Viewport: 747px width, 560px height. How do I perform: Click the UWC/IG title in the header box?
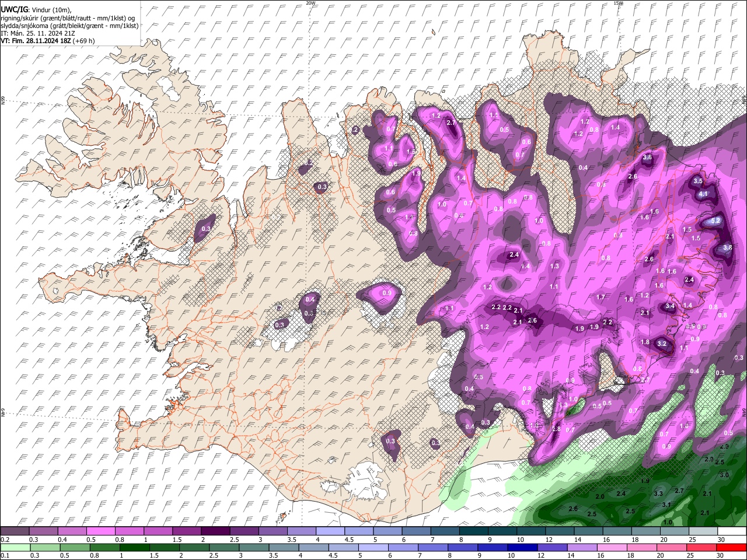(x=15, y=10)
